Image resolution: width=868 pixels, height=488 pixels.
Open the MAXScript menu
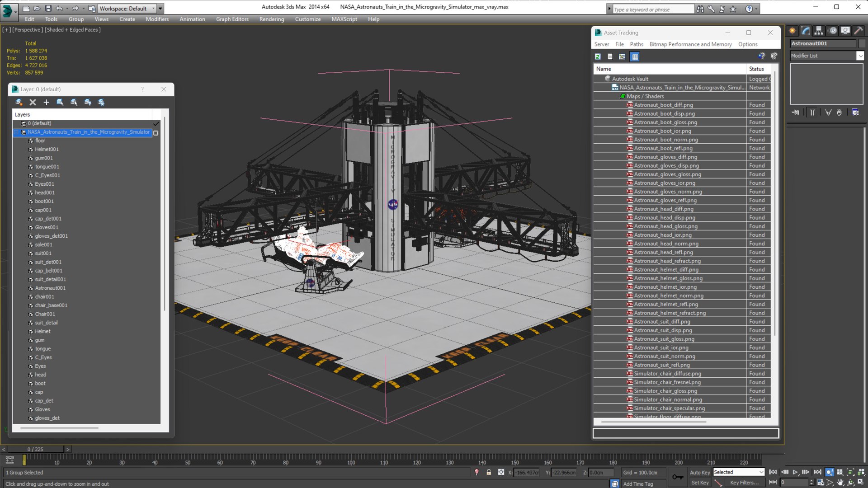[344, 19]
